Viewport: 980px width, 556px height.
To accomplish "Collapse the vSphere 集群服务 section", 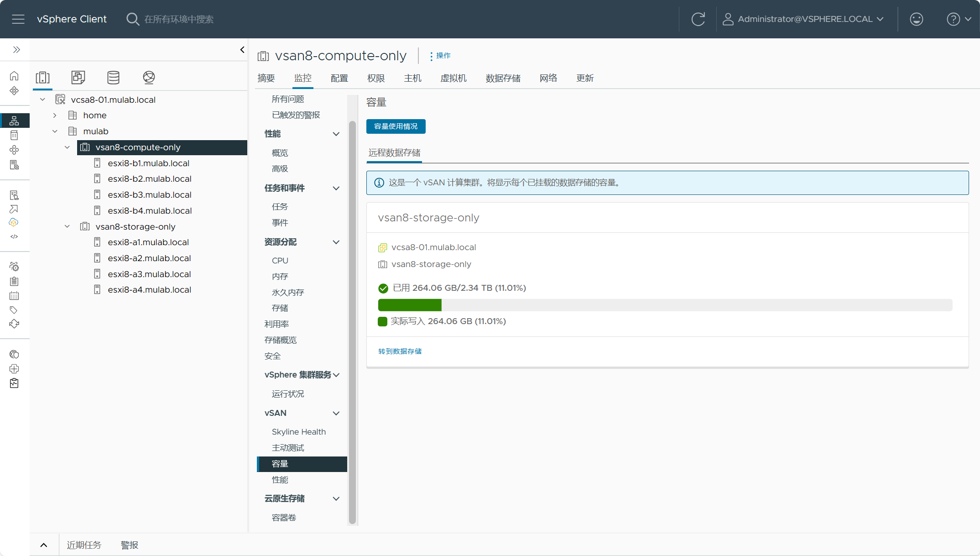I will pos(336,375).
